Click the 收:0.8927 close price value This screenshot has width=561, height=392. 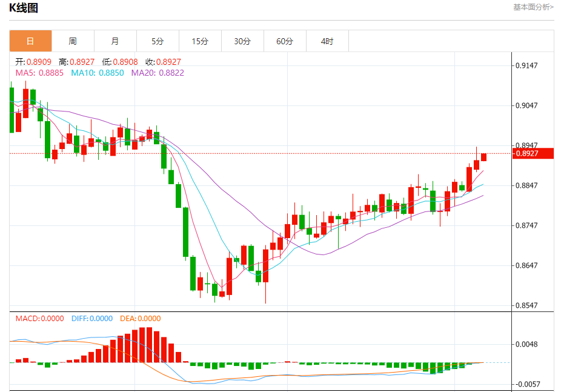click(163, 62)
